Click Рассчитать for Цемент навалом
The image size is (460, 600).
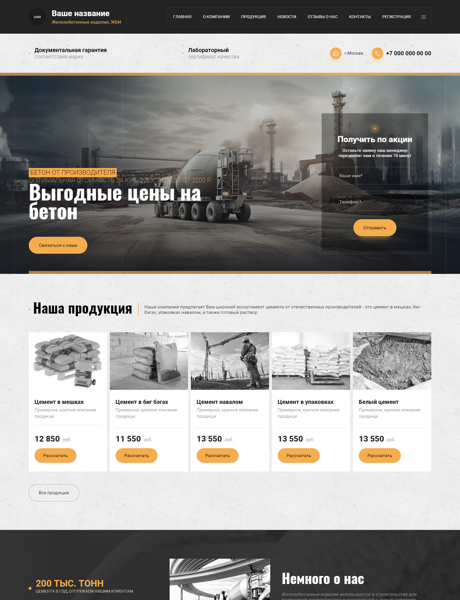[x=217, y=456]
